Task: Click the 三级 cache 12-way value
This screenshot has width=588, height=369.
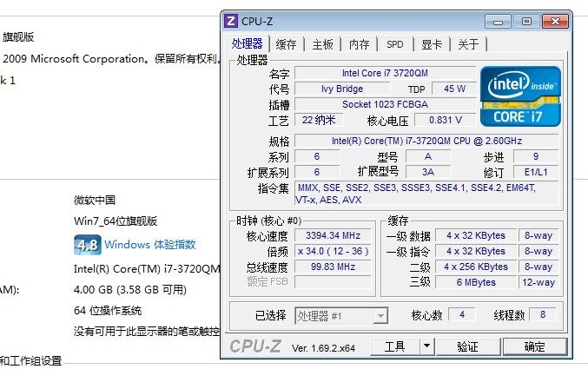Action: click(538, 282)
